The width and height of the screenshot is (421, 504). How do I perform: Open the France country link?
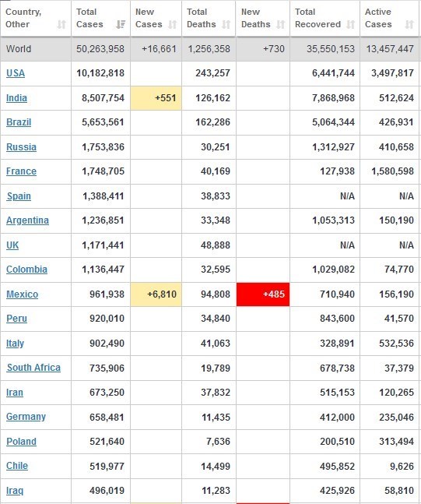click(x=21, y=171)
